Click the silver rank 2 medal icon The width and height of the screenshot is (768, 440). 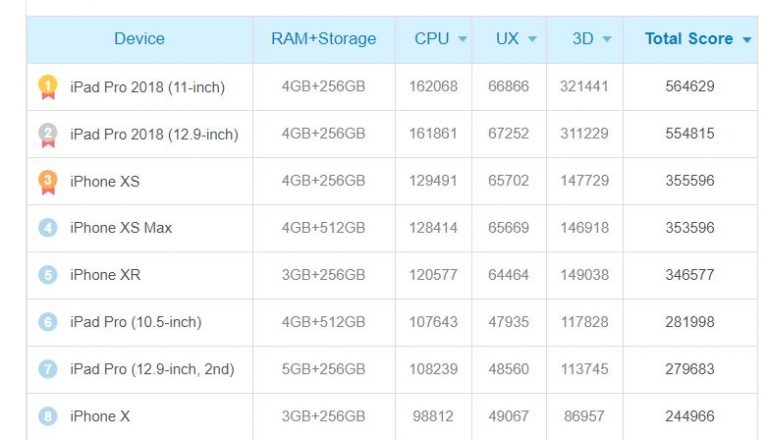[48, 135]
